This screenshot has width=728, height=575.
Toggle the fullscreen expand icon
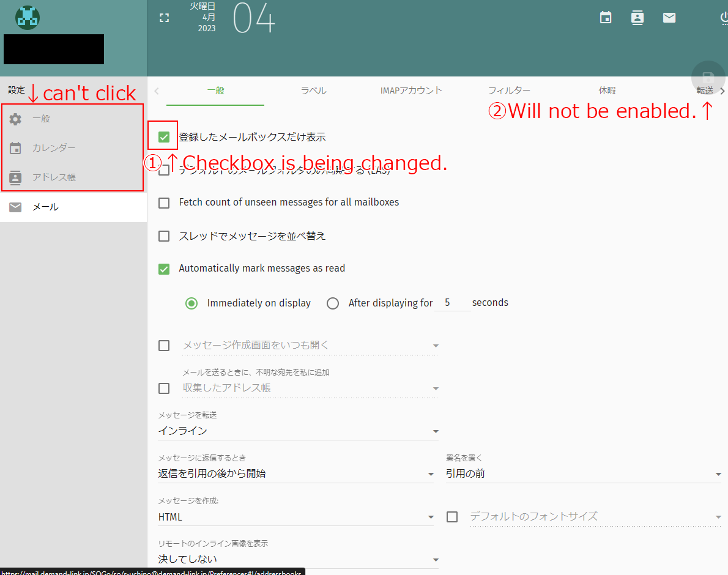[164, 18]
